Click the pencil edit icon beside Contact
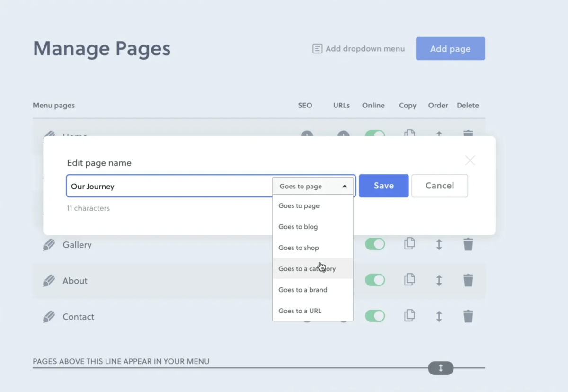Viewport: 568px width, 392px height. [x=49, y=317]
